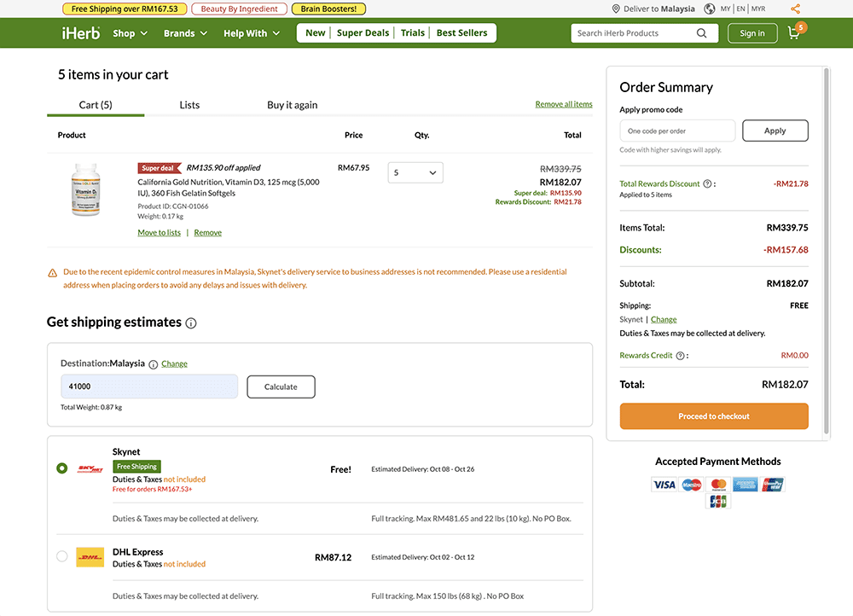
Task: Expand the Brands menu
Action: pos(185,32)
